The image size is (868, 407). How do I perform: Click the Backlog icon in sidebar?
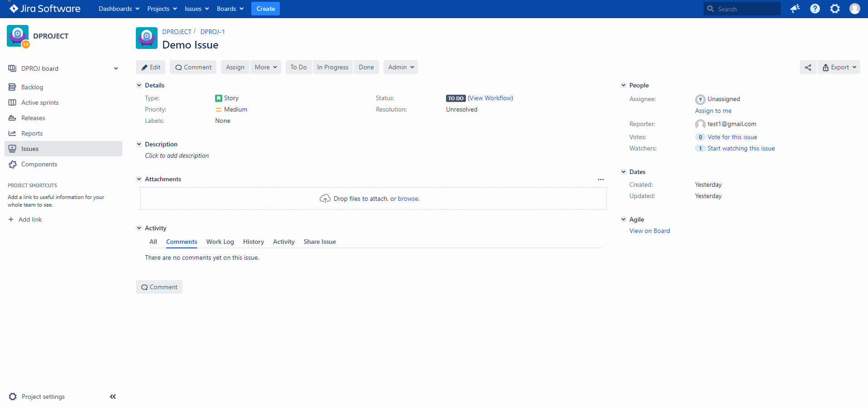coord(12,87)
